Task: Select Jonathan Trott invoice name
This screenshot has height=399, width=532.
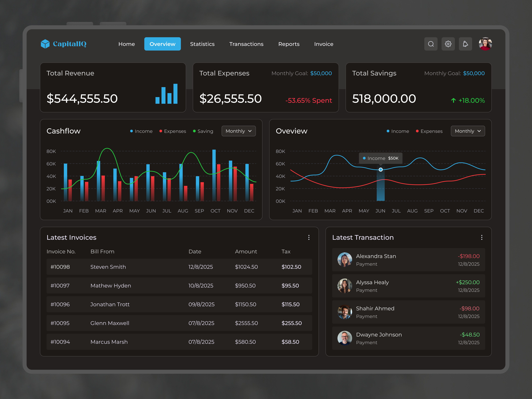Action: point(110,304)
